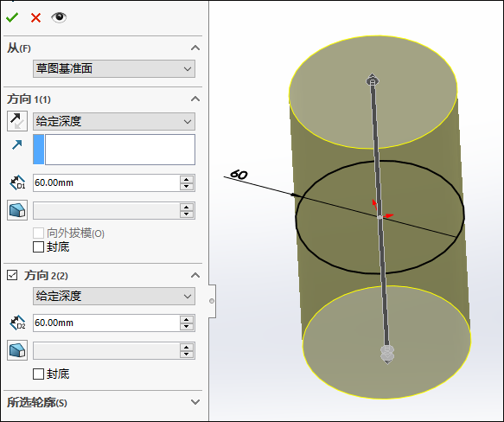Enable the 封底 checkbox under 方向 1
Image resolution: width=504 pixels, height=422 pixels.
pyautogui.click(x=39, y=247)
